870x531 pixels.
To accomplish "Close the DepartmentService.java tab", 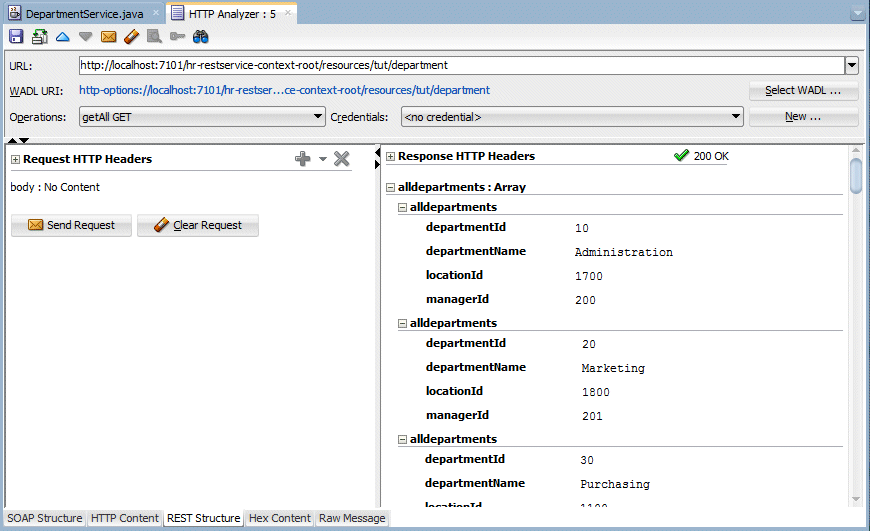I will 156,12.
